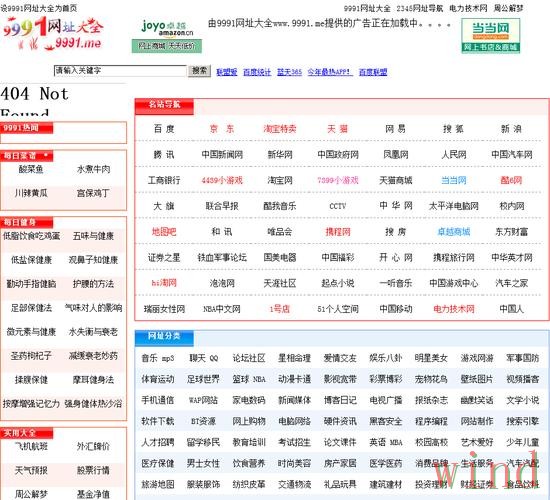Open 电力技术网 link in 名站导航
Viewport: 550px width, 500px height.
point(453,309)
